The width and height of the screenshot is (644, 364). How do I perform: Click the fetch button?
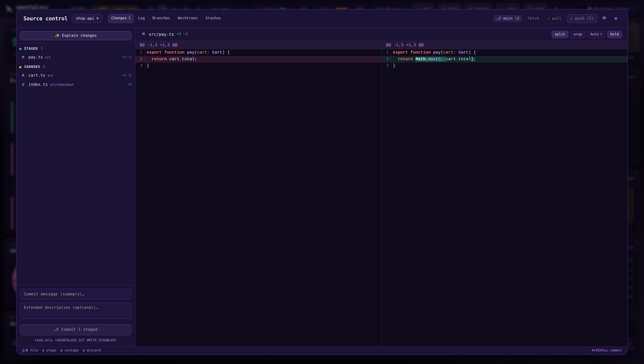(x=533, y=19)
